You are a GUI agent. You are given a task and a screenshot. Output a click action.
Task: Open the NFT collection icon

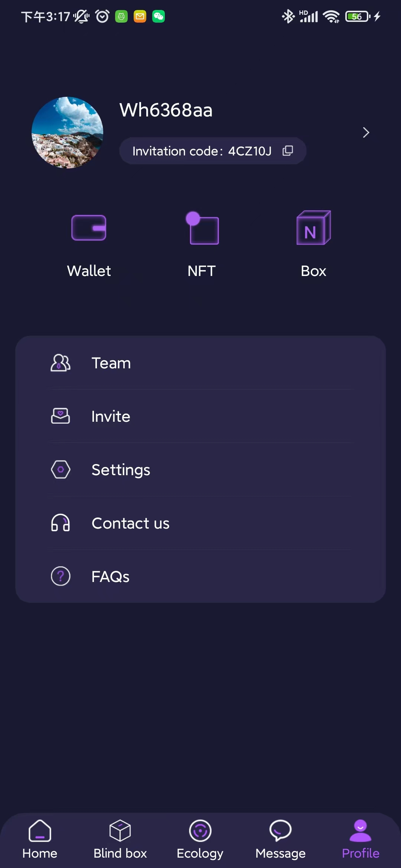point(202,228)
